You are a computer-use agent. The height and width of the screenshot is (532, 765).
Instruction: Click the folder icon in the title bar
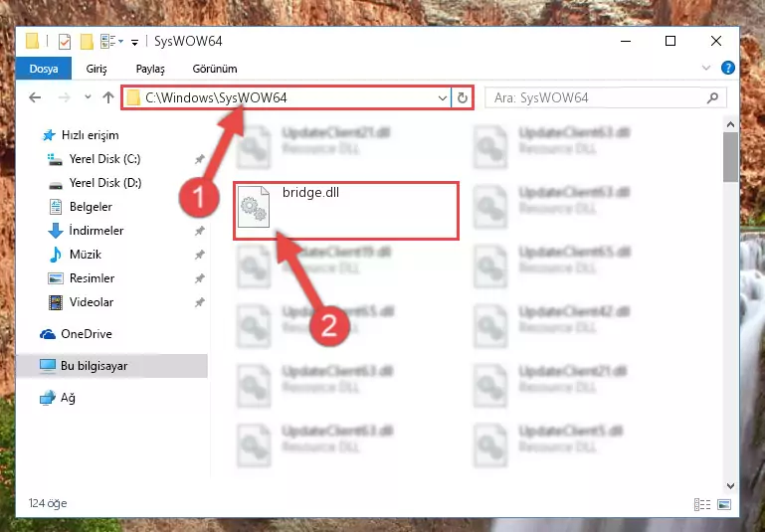pos(32,42)
